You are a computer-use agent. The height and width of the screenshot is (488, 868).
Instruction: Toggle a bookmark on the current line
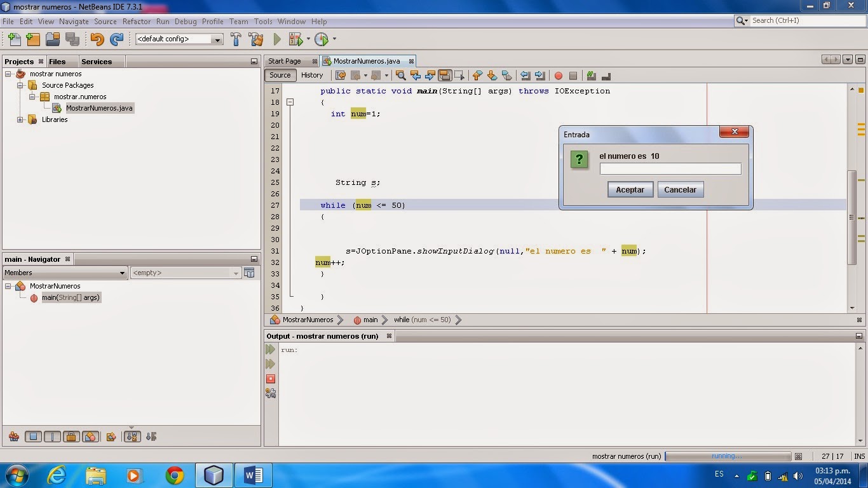pos(506,76)
